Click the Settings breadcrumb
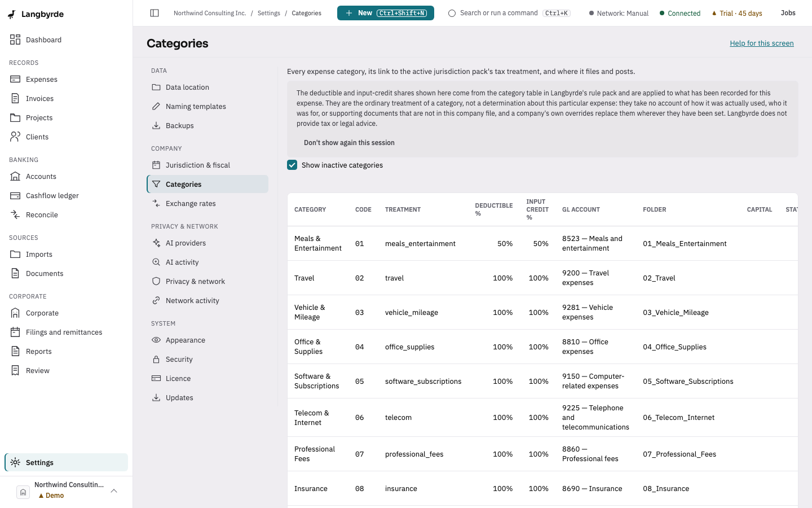Viewport: 812px width, 508px height. tap(269, 13)
